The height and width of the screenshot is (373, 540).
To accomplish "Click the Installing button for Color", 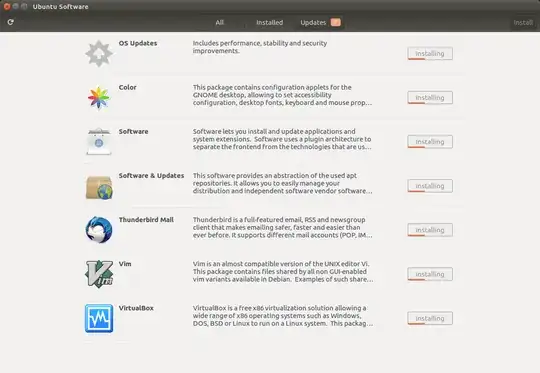I will (x=430, y=97).
